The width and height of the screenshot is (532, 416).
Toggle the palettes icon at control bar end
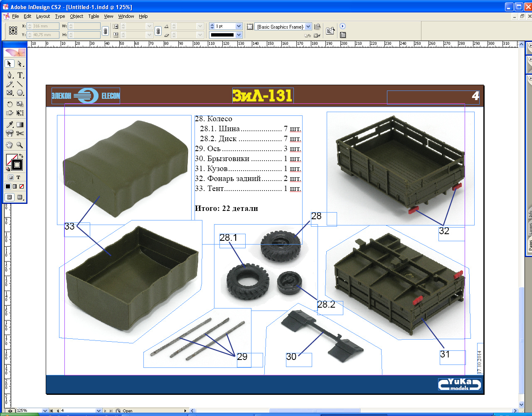pos(343,35)
